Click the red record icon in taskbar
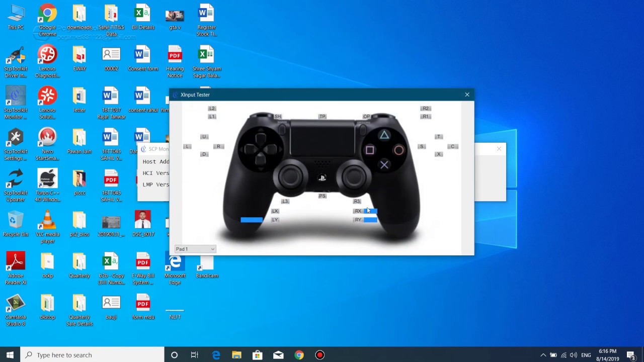The height and width of the screenshot is (362, 644). tap(319, 355)
